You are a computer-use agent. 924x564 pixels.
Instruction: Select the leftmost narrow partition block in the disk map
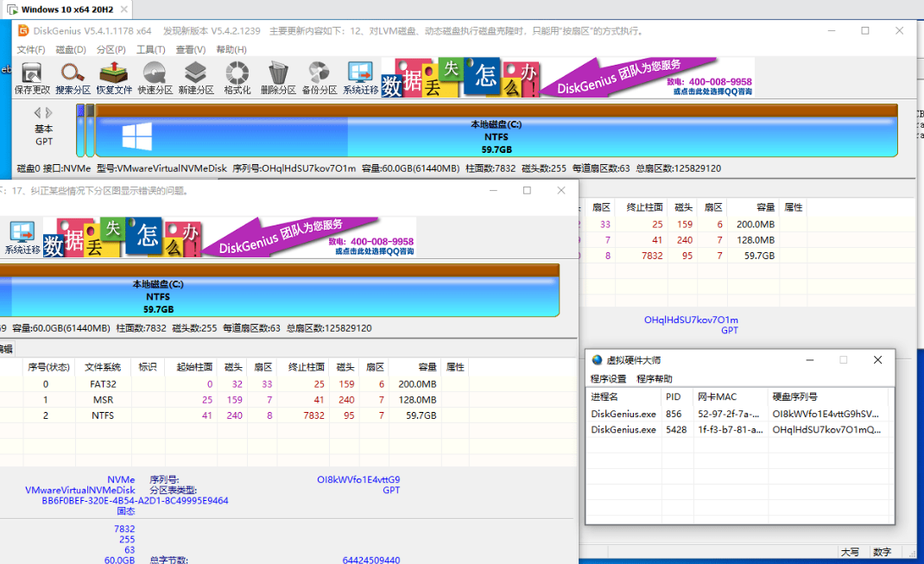80,130
